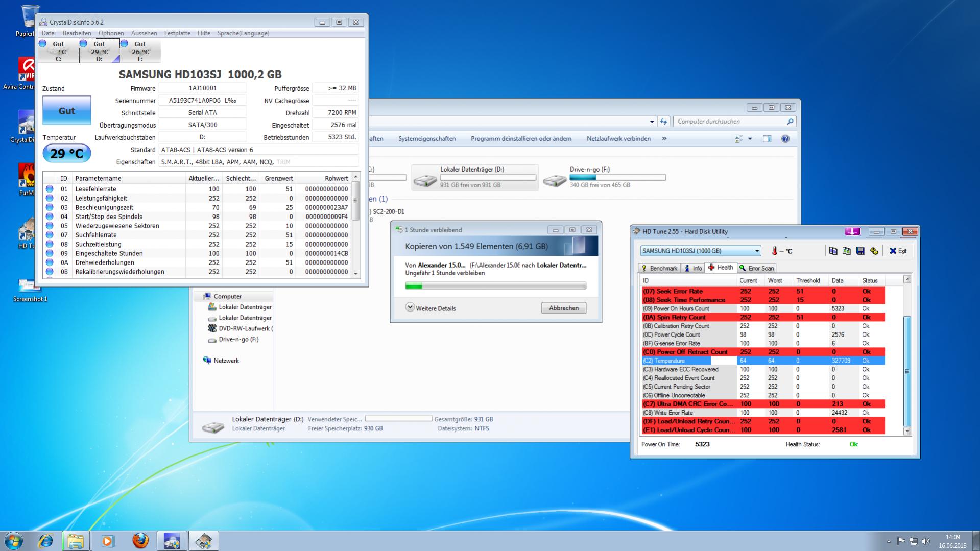Viewport: 980px width, 551px height.
Task: Open the Festplatte menu in CrystalDiskInfo
Action: [x=177, y=33]
